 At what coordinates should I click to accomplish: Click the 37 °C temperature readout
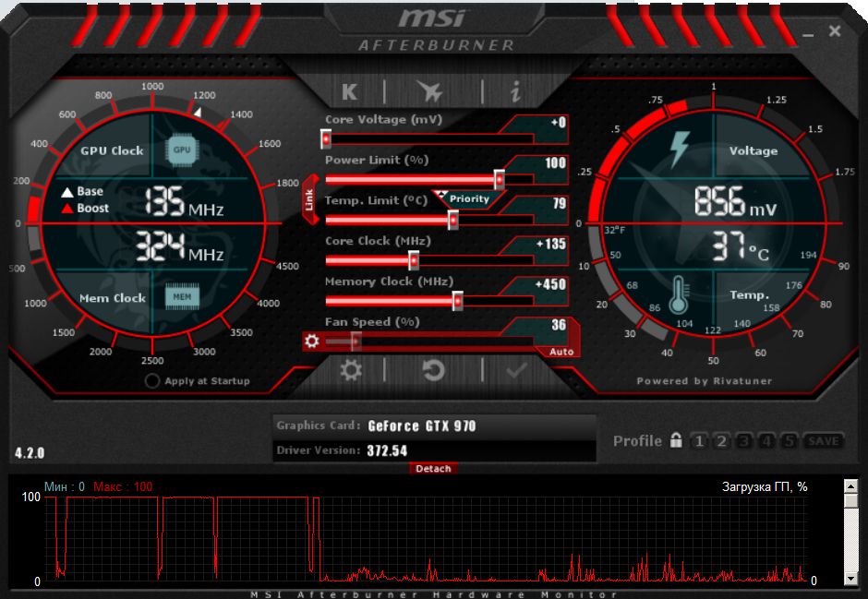(741, 246)
